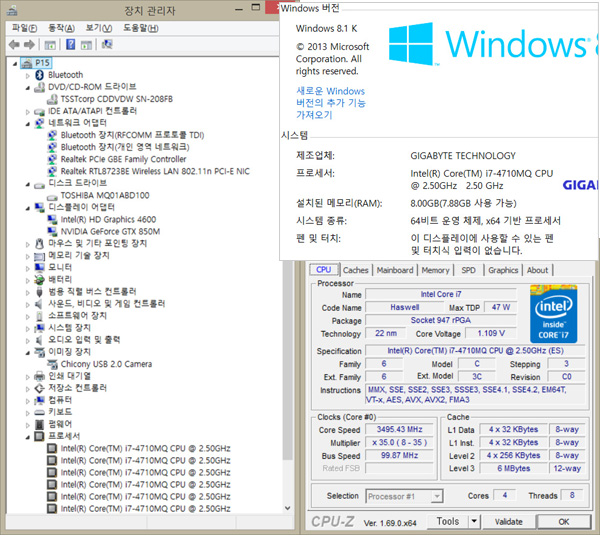The image size is (600, 538).
Task: Select Bluetooth 장치(개인 영역 네트워크) adapter
Action: 125,147
